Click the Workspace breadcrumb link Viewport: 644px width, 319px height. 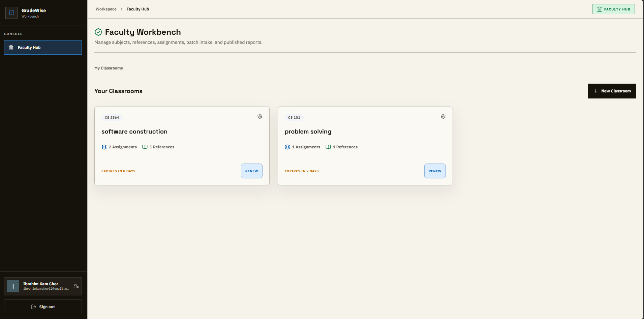106,9
